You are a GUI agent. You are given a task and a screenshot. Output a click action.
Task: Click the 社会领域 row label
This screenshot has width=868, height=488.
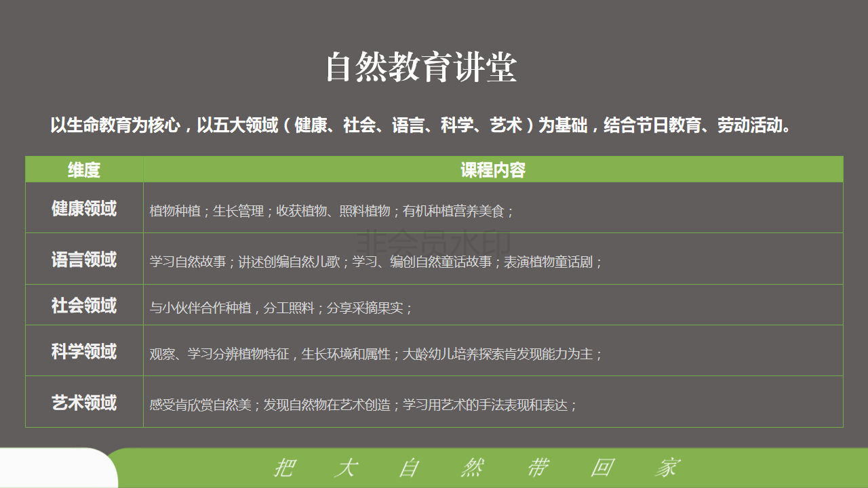click(84, 305)
